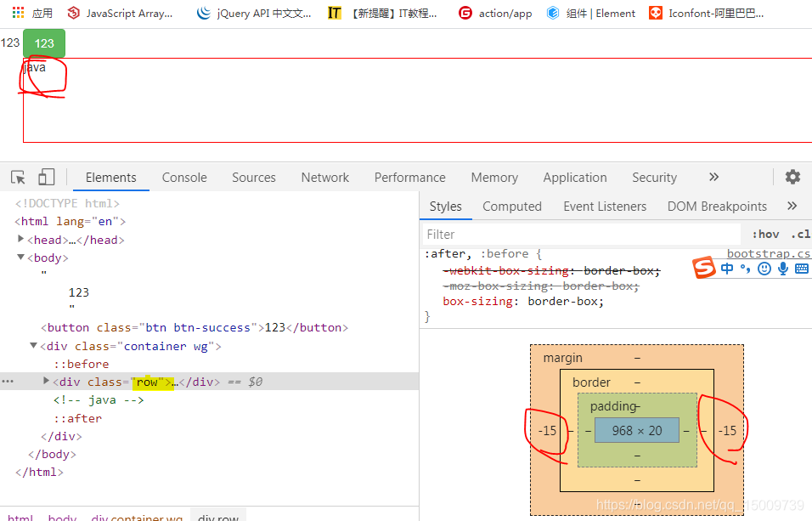The width and height of the screenshot is (812, 521).
Task: Toggle the device toolbar icon
Action: (46, 177)
